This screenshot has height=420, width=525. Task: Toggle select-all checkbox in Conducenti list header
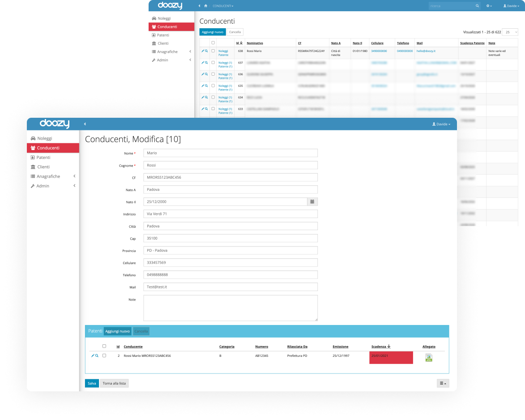click(213, 43)
